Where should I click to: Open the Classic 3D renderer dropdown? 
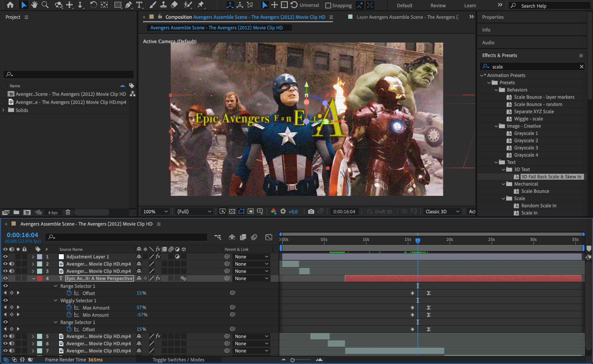(442, 212)
